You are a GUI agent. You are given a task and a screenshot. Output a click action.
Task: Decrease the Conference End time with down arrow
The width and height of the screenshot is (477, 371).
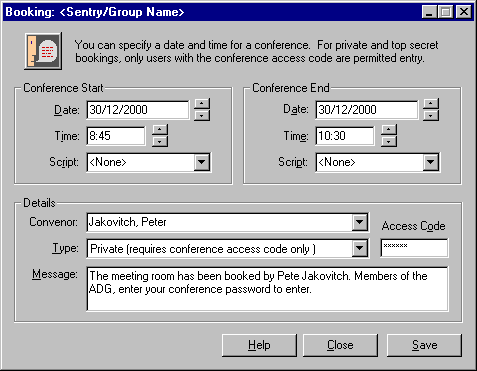389,141
